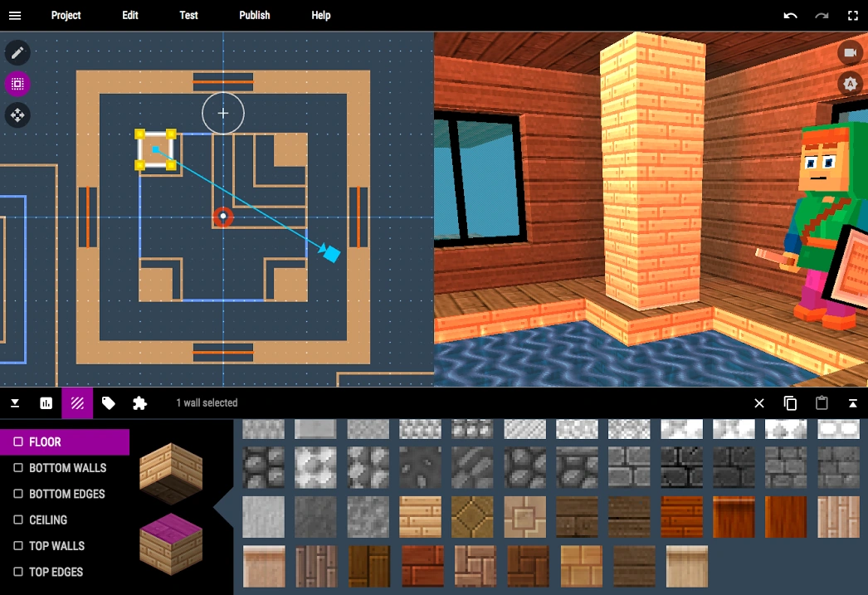
Task: Click the Test menu to run the game
Action: [x=188, y=15]
